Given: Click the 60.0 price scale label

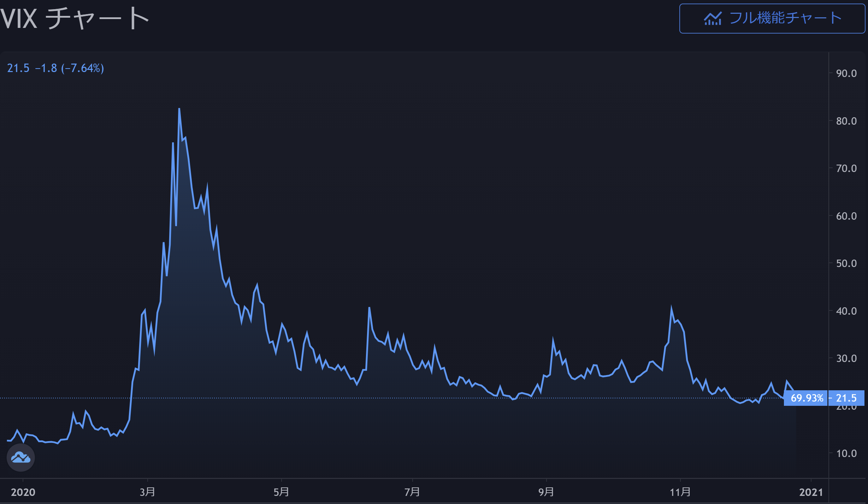Looking at the screenshot, I should tap(846, 216).
